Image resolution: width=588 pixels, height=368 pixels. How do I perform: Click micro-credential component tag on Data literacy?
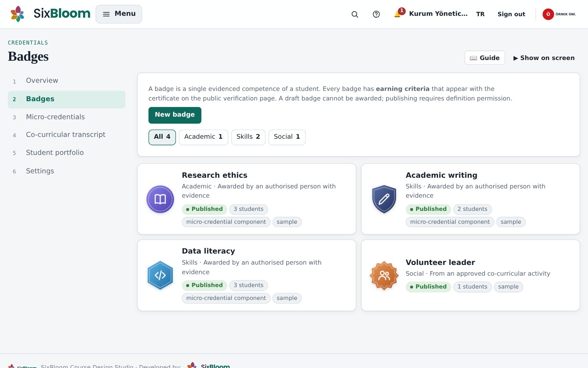pyautogui.click(x=226, y=298)
